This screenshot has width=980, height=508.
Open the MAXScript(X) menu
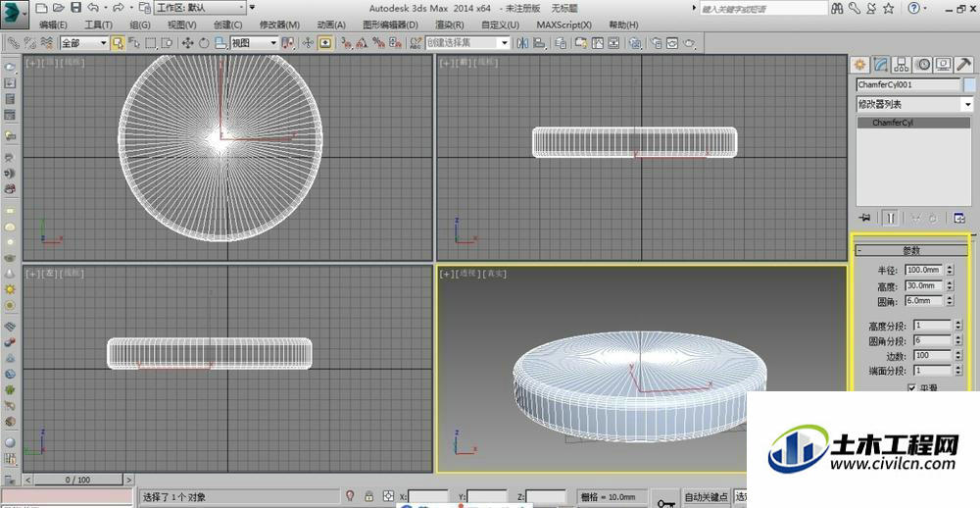click(563, 25)
